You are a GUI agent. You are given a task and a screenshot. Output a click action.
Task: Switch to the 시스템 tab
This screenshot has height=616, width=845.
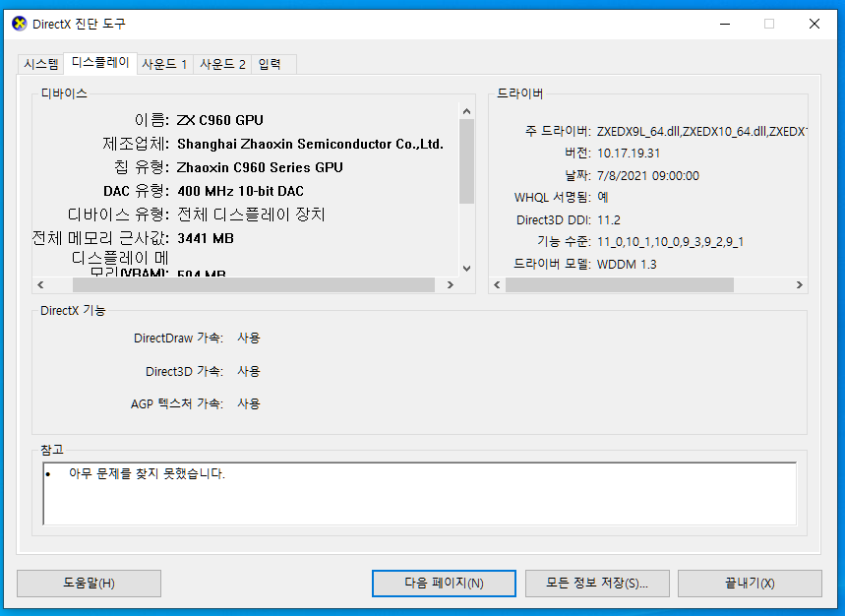pos(41,64)
